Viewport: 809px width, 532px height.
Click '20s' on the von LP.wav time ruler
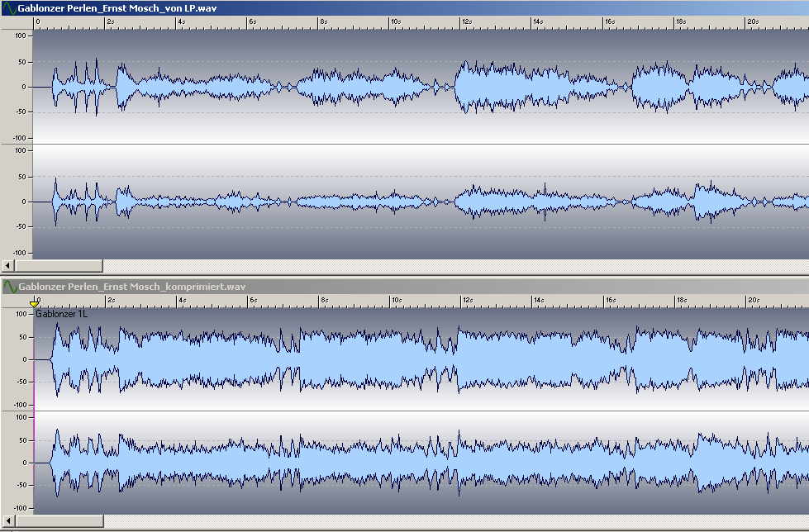pyautogui.click(x=753, y=21)
